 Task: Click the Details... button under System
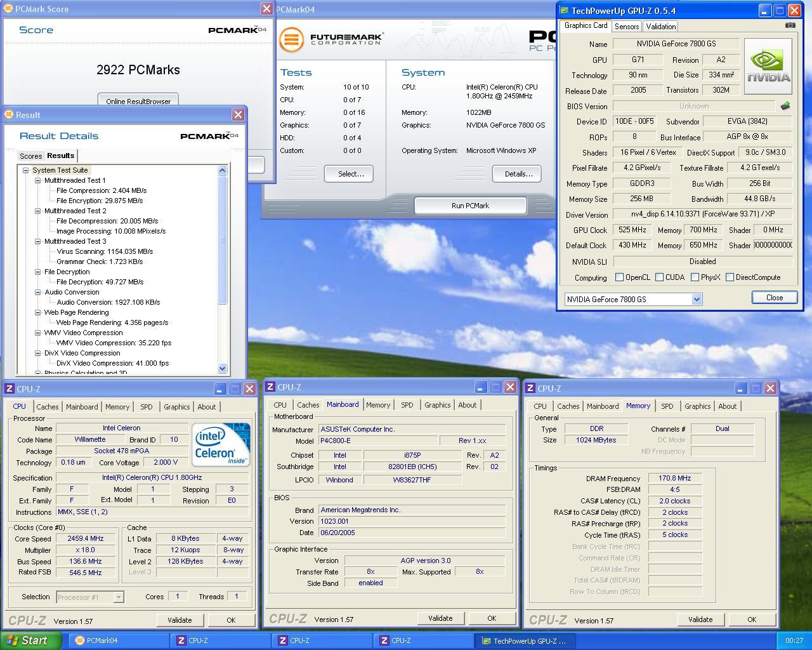click(518, 174)
